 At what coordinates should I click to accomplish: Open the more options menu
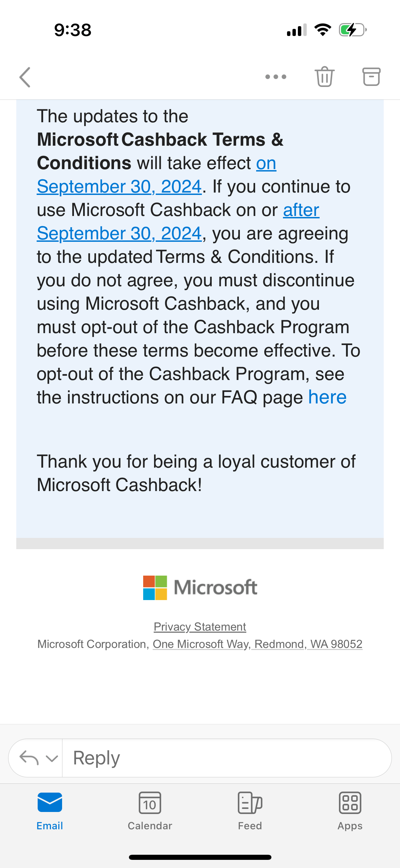pyautogui.click(x=276, y=77)
